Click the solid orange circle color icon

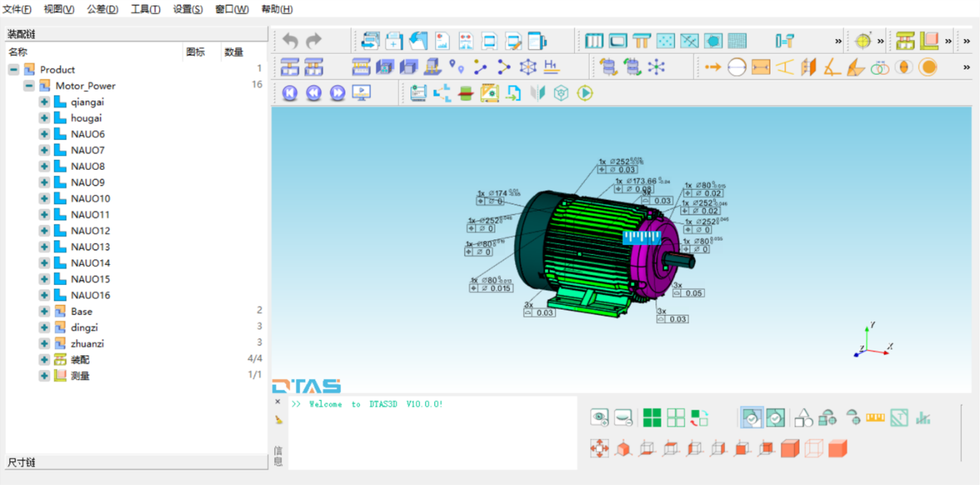(x=927, y=67)
